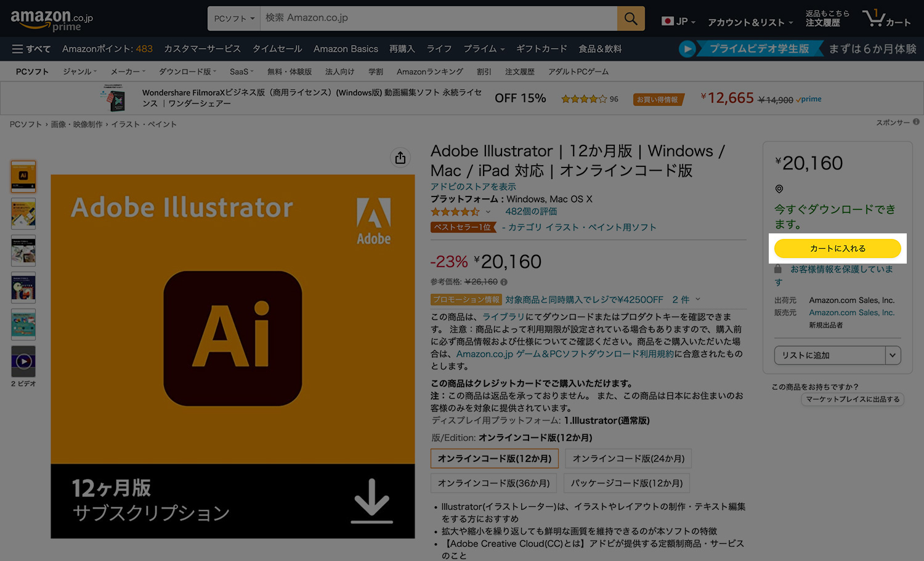
Task: Click the search Amazon.co.jp input field
Action: 439,18
